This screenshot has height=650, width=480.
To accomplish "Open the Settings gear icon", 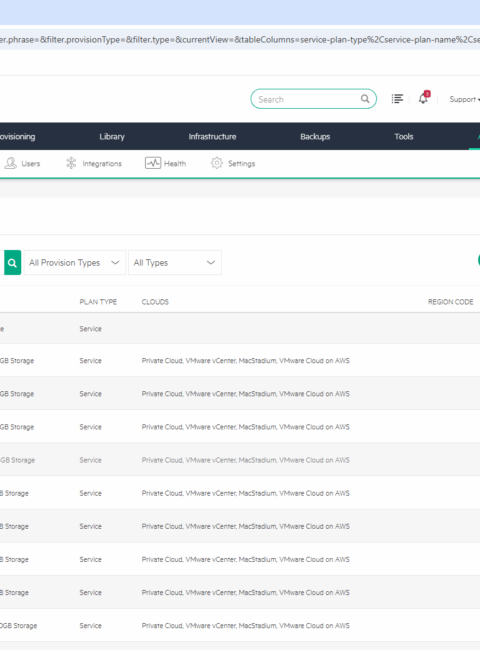I will [x=216, y=163].
